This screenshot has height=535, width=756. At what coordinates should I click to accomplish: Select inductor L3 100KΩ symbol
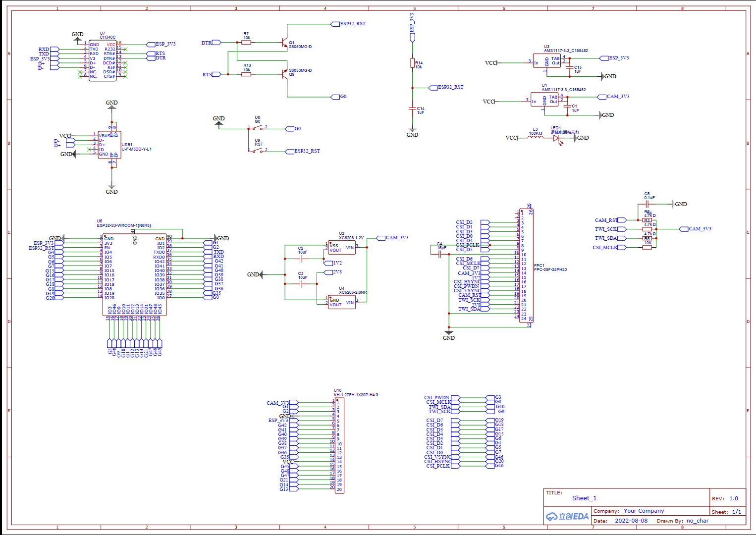tap(536, 138)
